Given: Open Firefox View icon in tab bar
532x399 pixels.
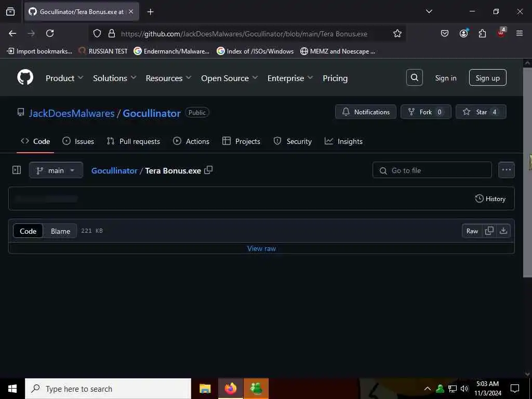Looking at the screenshot, I should tap(10, 11).
